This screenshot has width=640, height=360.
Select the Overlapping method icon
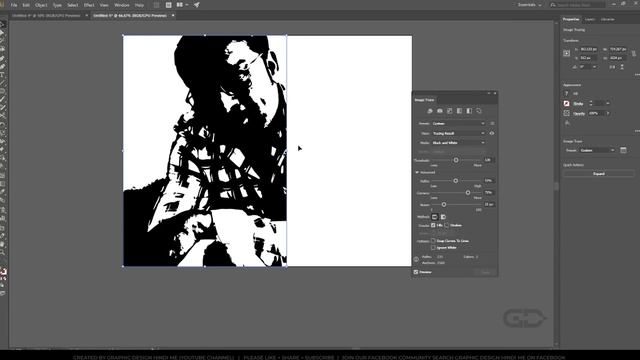443,217
